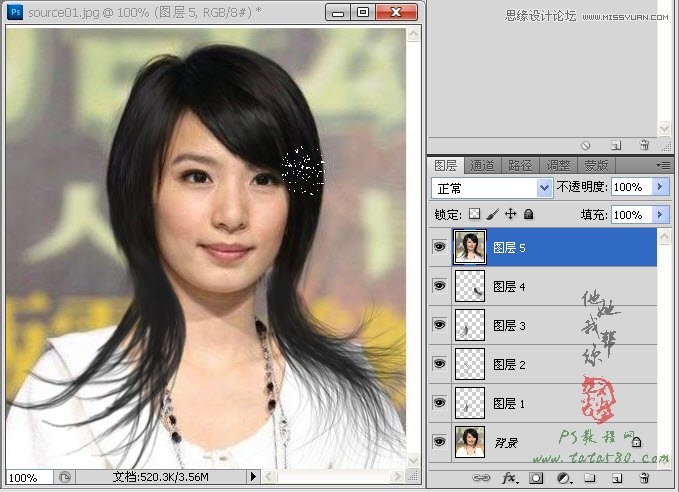This screenshot has width=679, height=492.
Task: Open the 填充 fill slider arrow
Action: [x=660, y=214]
